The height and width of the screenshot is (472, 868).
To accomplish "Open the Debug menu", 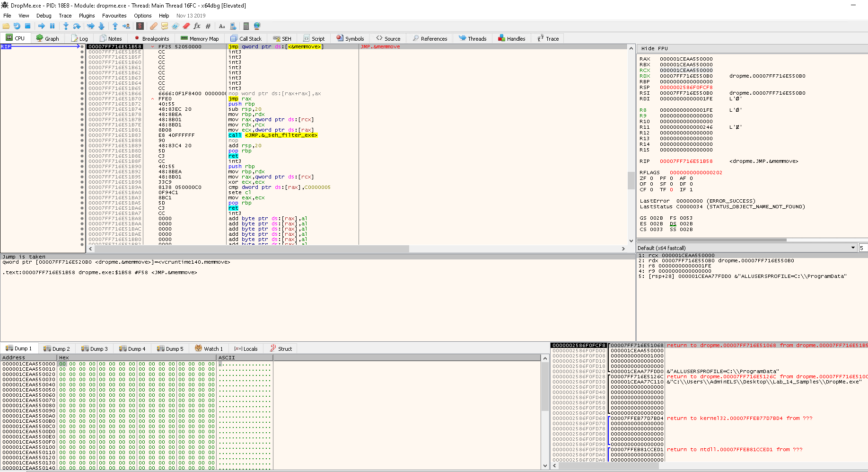I will pos(44,16).
